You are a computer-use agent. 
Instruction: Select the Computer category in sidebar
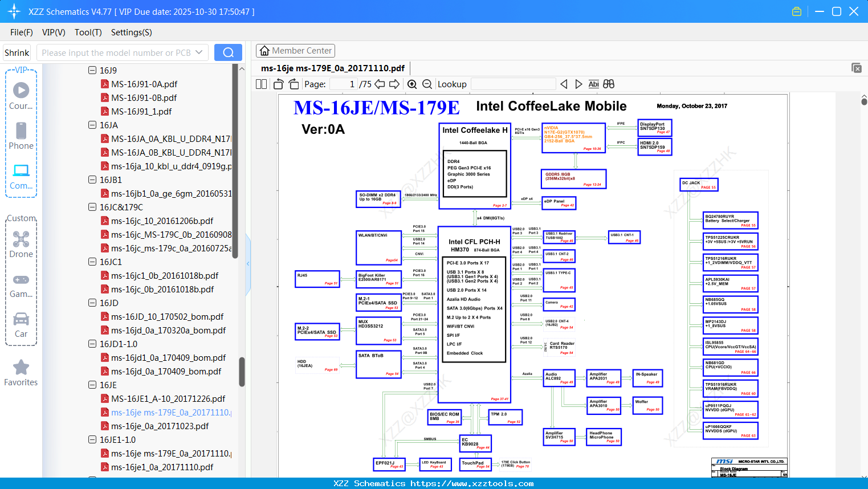pyautogui.click(x=21, y=176)
